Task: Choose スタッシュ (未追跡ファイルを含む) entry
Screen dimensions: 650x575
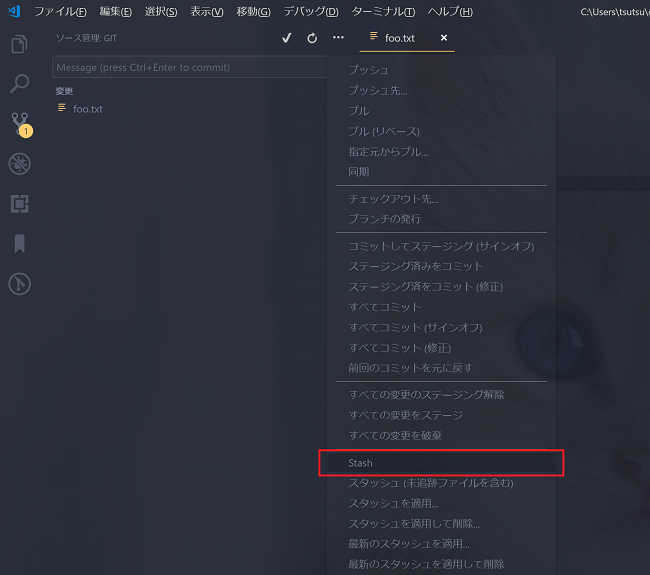Action: click(441, 483)
